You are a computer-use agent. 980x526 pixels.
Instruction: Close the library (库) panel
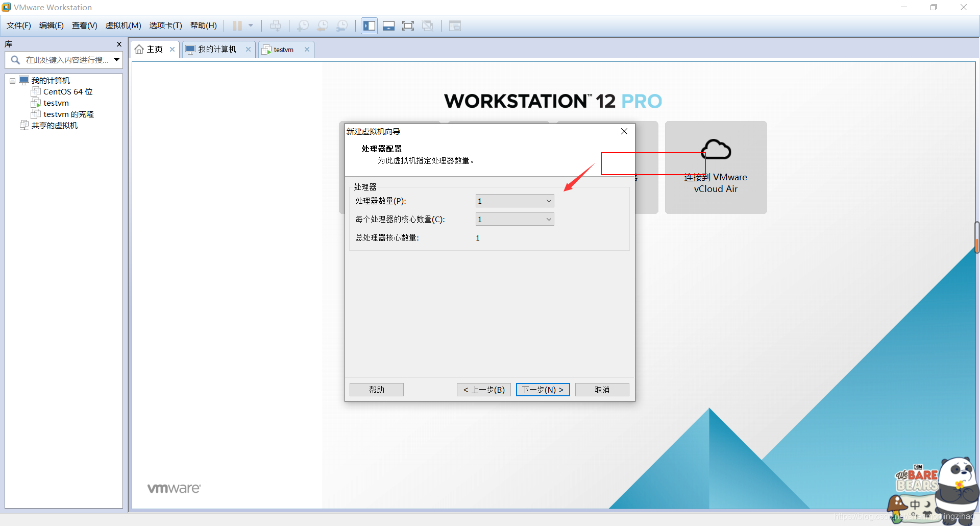119,44
